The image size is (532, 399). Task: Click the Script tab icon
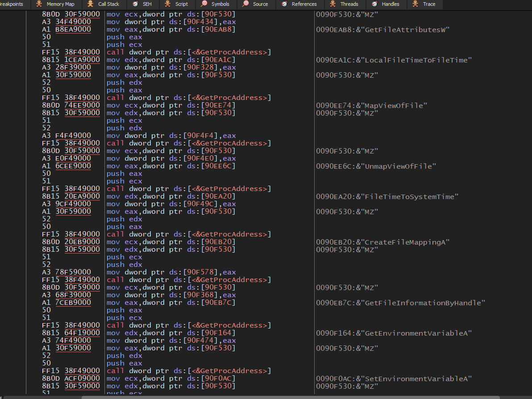point(168,4)
